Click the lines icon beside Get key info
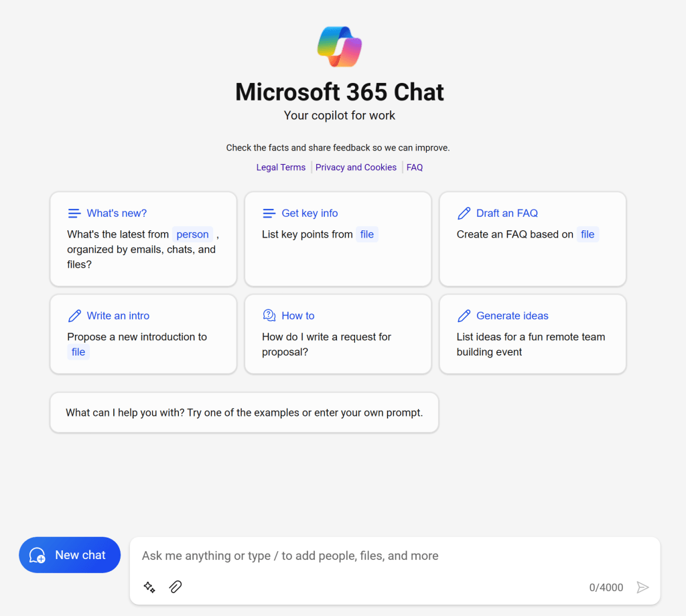 269,214
